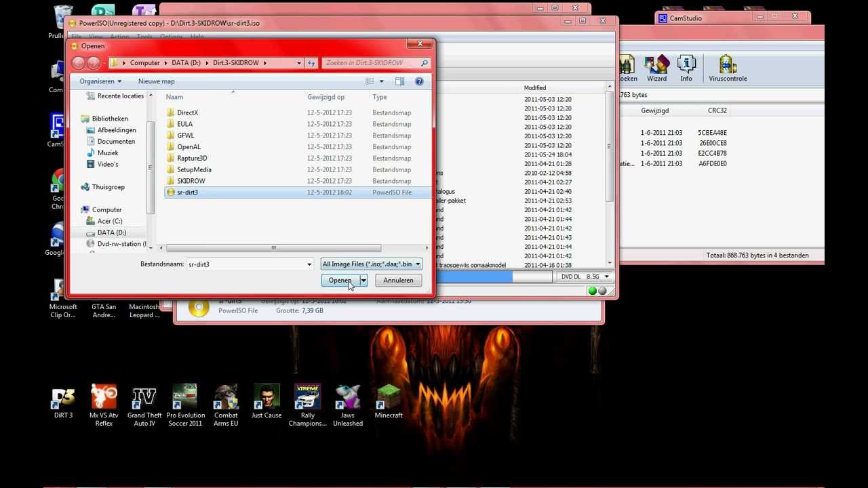Open Just Cause desktop shortcut
Viewport: 868px width, 488px height.
click(267, 403)
